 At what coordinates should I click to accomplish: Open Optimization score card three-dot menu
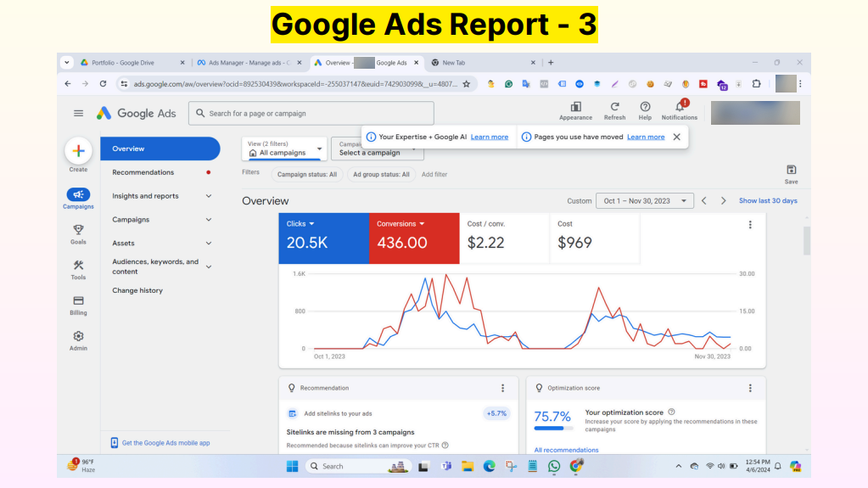pos(750,388)
